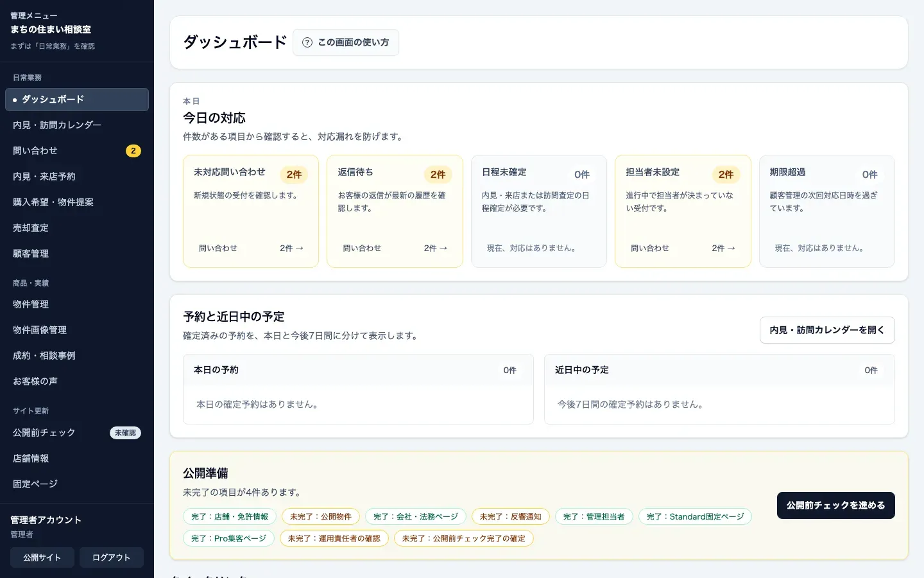Click ログアウト button

[112, 557]
